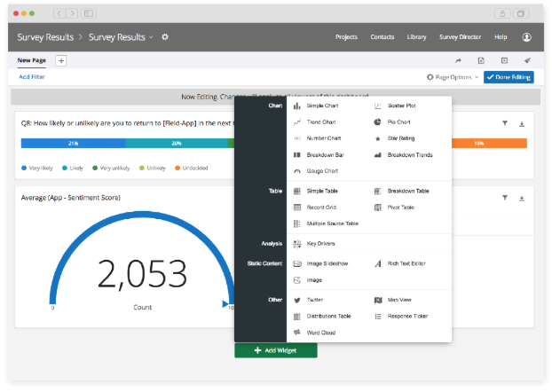
Task: Select the Map View widget icon
Action: [x=378, y=300]
